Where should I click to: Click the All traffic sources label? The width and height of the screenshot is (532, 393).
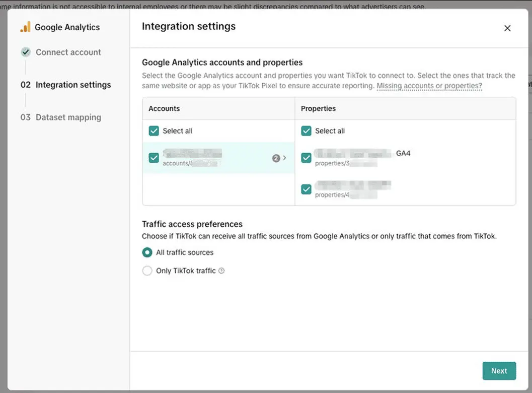point(185,252)
